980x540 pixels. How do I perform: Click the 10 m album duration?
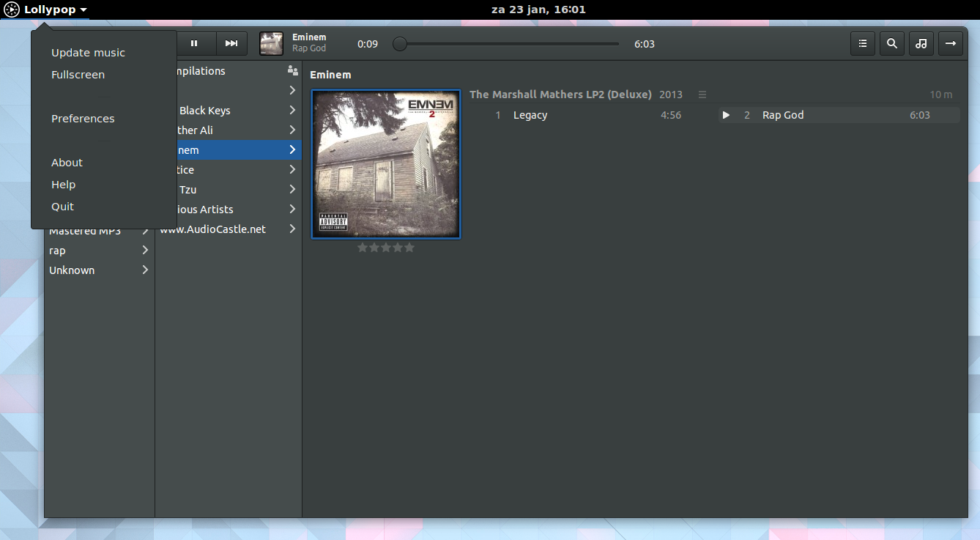[941, 95]
